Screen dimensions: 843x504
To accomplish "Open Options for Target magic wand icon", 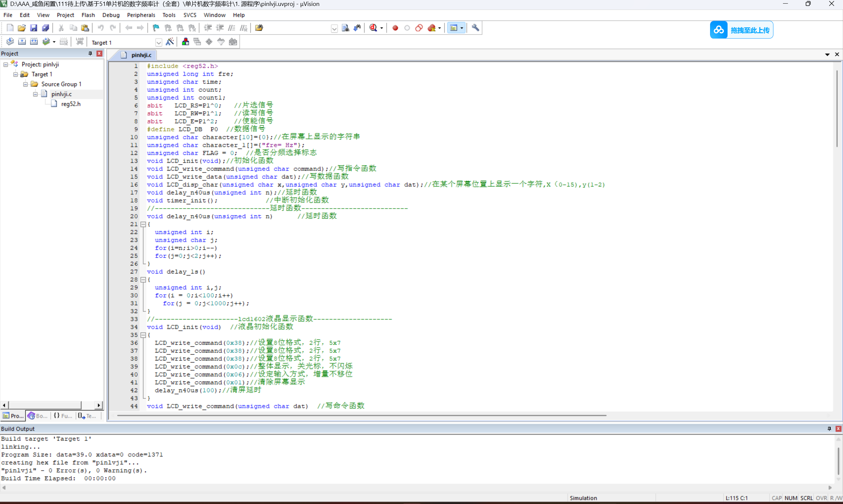I will (x=170, y=42).
